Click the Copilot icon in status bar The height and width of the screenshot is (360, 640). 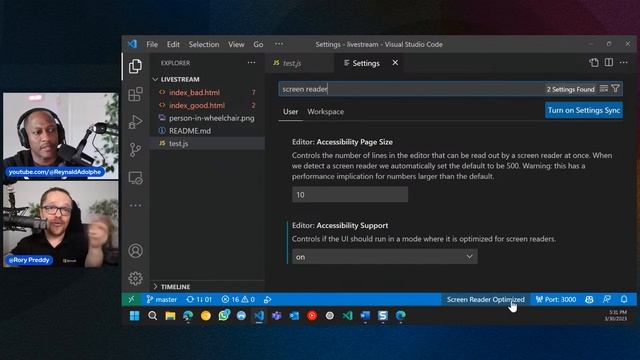[589, 299]
